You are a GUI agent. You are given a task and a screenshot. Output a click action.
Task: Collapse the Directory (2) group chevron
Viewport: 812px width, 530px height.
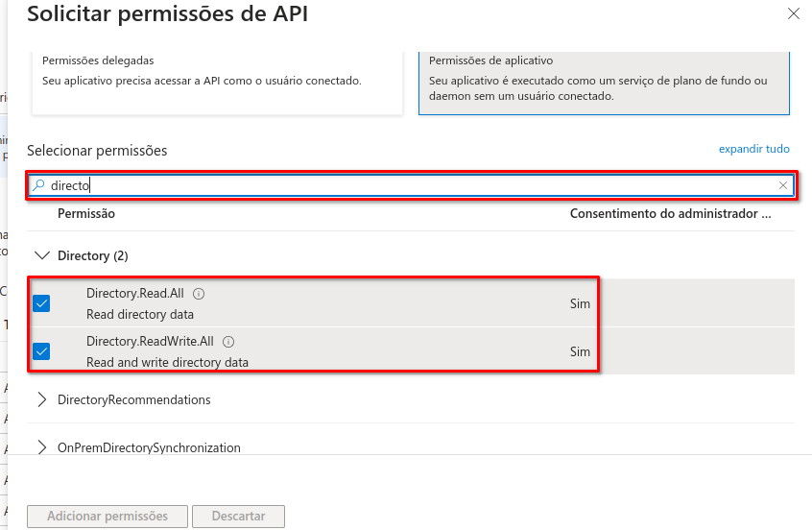tap(41, 255)
